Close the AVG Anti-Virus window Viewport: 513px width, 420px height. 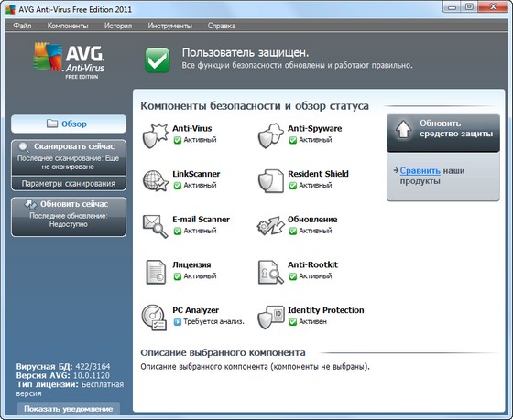click(494, 7)
